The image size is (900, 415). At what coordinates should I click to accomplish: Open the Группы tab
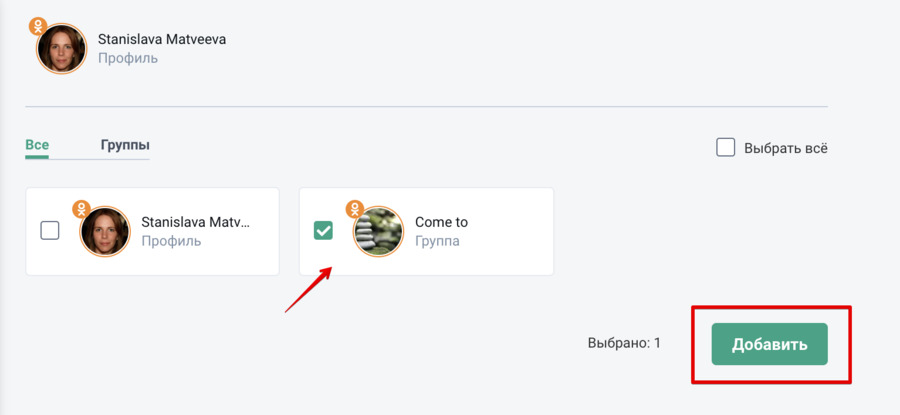[x=125, y=145]
